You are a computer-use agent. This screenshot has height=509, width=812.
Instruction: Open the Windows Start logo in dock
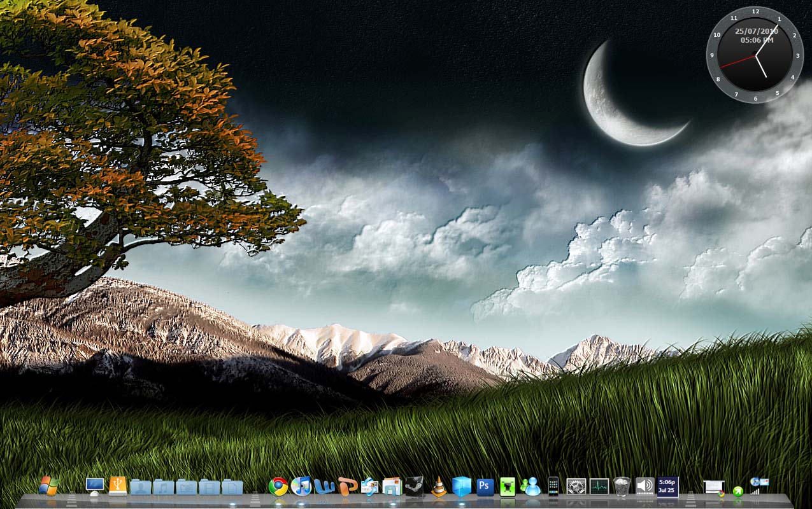tap(48, 486)
